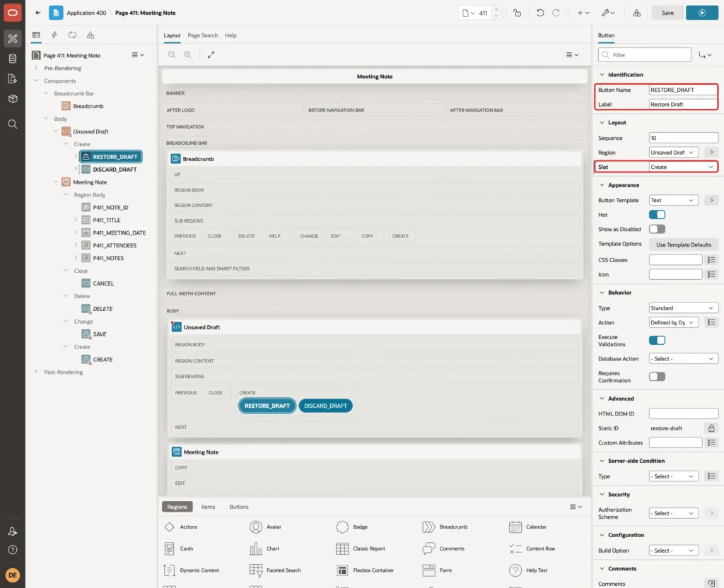This screenshot has height=588, width=724.
Task: Click the zoom in magnifier in Layout
Action: pos(188,54)
